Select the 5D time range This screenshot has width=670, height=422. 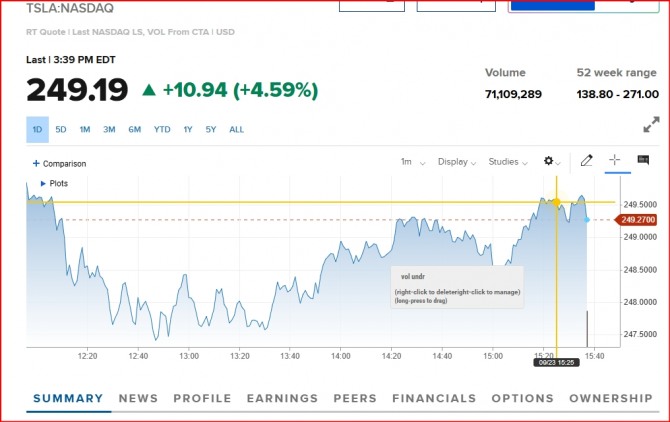61,129
